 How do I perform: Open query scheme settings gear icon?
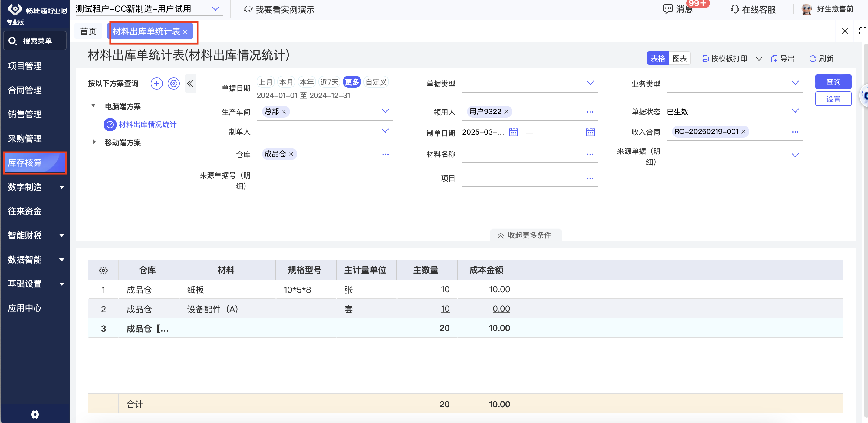(174, 84)
